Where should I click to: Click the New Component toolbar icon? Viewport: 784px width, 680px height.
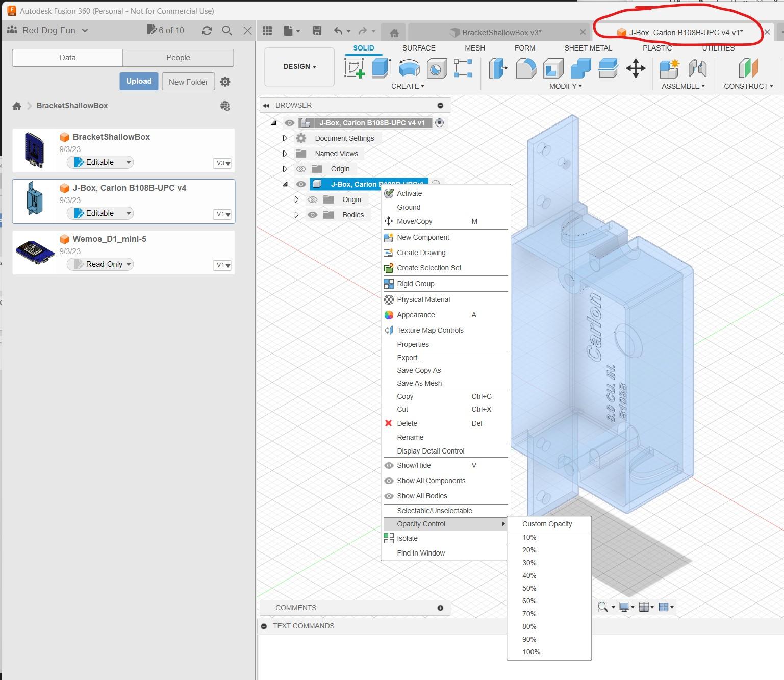coord(669,68)
